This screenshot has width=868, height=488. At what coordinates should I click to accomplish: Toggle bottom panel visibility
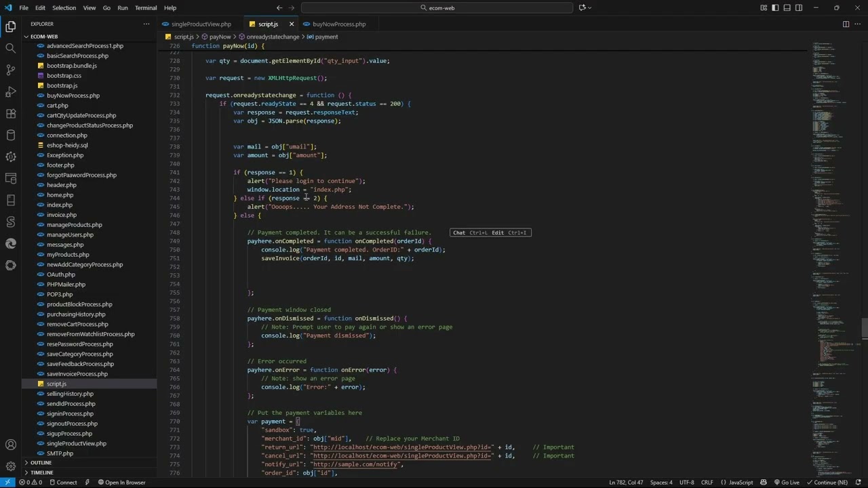[x=787, y=7]
